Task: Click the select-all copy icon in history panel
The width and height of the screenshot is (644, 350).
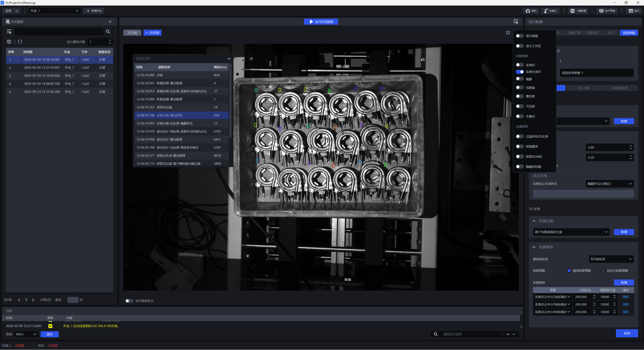Action: click(x=9, y=42)
